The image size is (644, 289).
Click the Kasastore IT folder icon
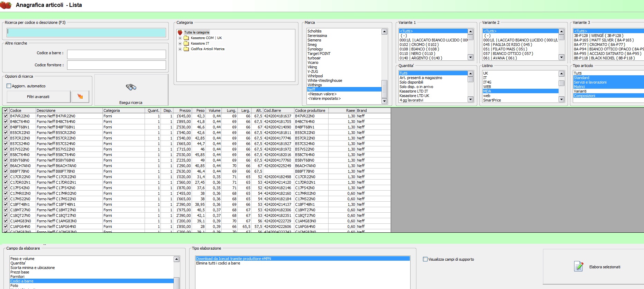pos(186,44)
